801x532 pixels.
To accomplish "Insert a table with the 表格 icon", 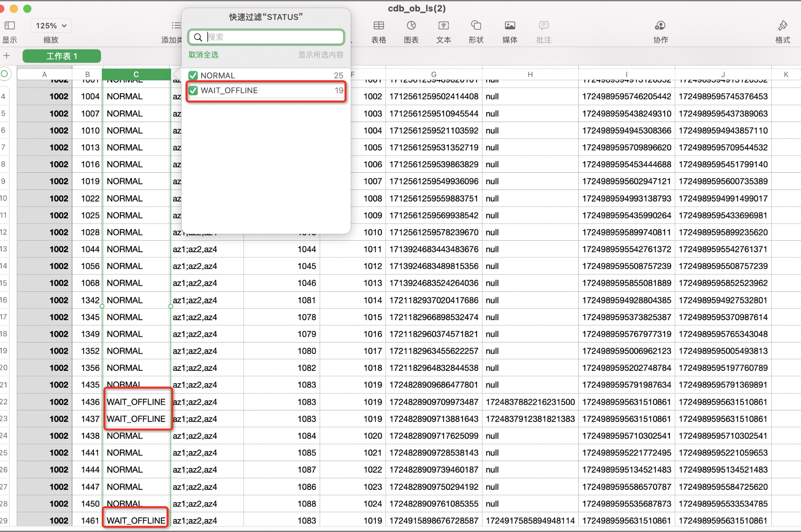I will [379, 26].
